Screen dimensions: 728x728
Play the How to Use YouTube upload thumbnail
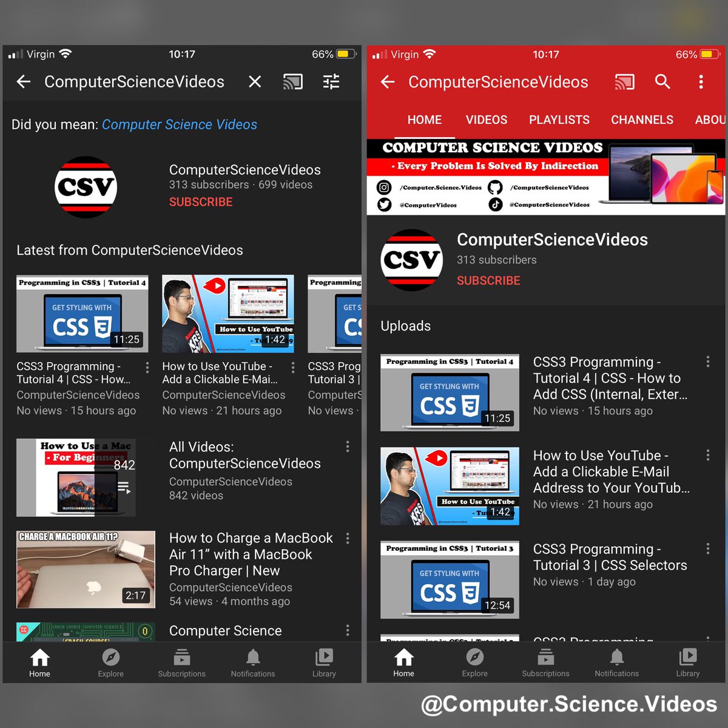click(x=450, y=486)
